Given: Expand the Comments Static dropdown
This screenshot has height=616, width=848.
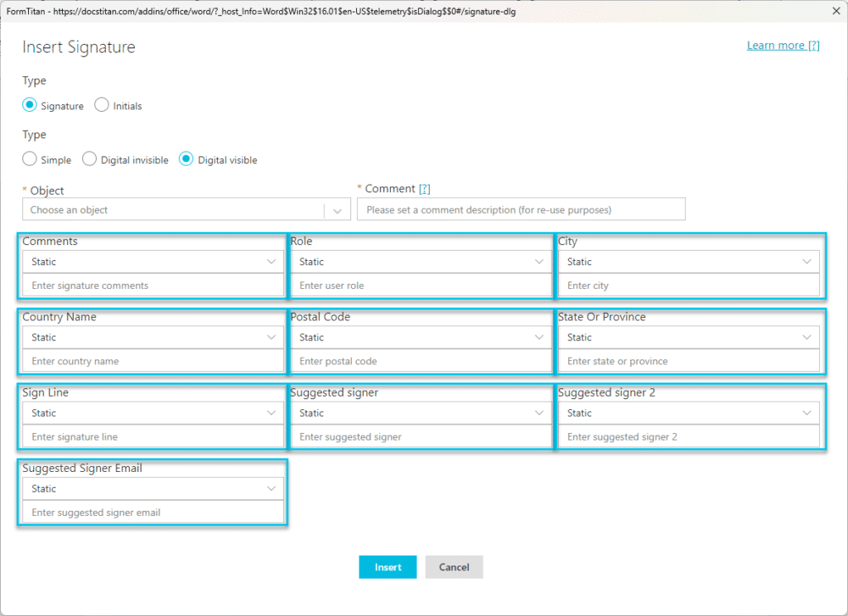Looking at the screenshot, I should (152, 262).
